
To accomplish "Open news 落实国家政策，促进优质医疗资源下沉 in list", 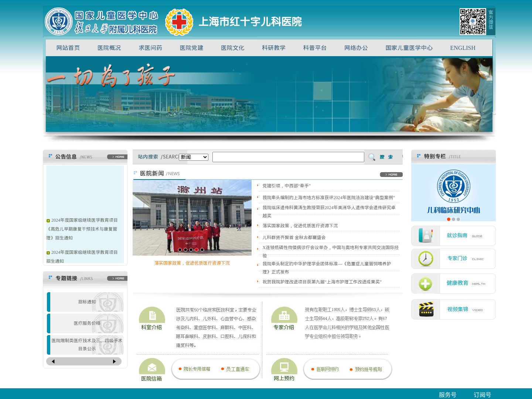I will coord(300,226).
